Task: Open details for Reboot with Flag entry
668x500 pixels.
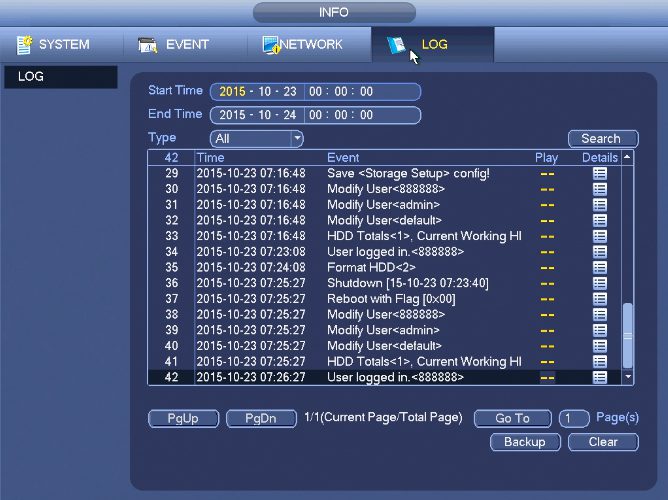Action: click(x=600, y=299)
